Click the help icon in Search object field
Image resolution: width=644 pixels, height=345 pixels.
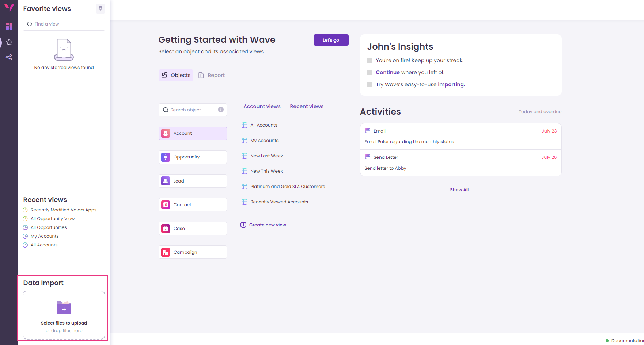pyautogui.click(x=221, y=110)
